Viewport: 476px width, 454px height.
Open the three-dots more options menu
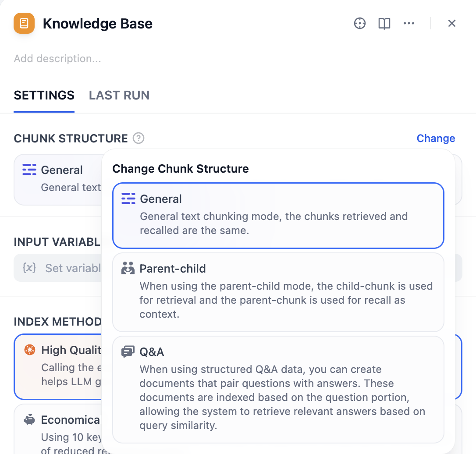[409, 23]
